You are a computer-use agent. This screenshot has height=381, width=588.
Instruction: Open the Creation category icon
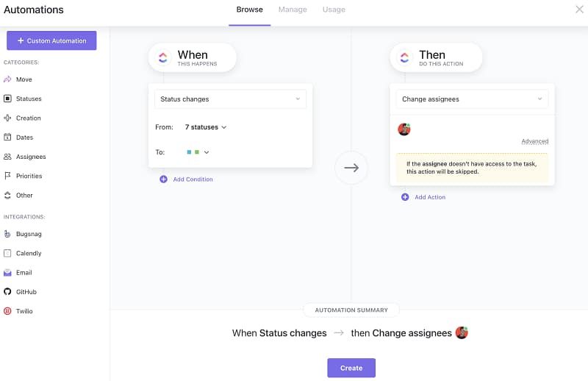7,118
